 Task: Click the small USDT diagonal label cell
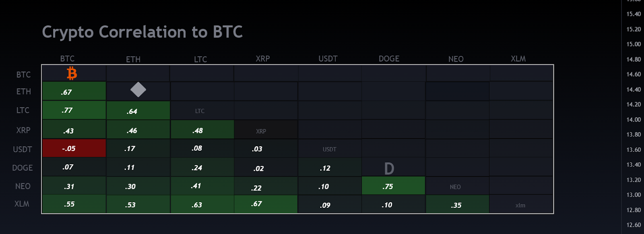[330, 149]
